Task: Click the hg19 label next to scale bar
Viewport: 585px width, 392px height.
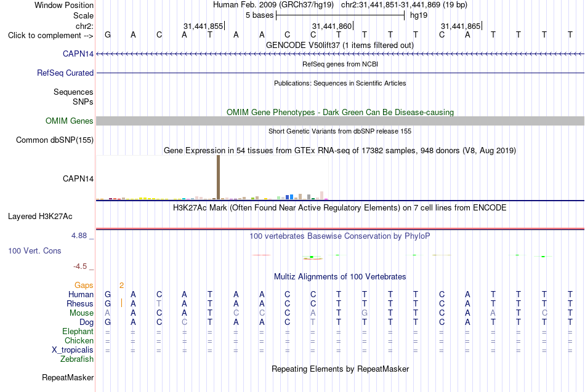Action: 419,15
